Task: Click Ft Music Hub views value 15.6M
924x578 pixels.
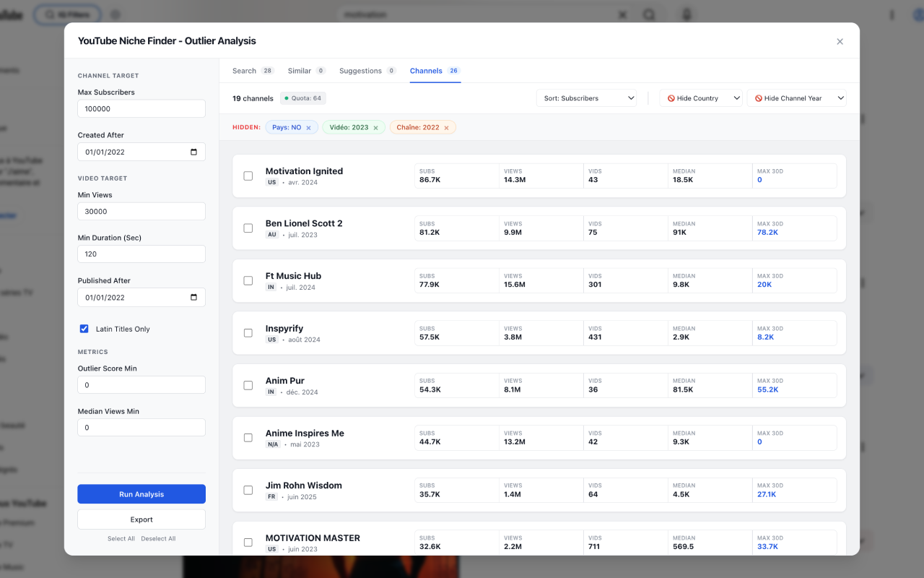Action: (515, 285)
